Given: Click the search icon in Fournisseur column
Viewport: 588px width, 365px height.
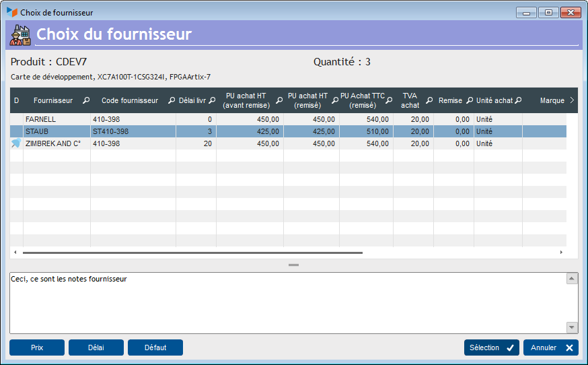Looking at the screenshot, I should (85, 100).
